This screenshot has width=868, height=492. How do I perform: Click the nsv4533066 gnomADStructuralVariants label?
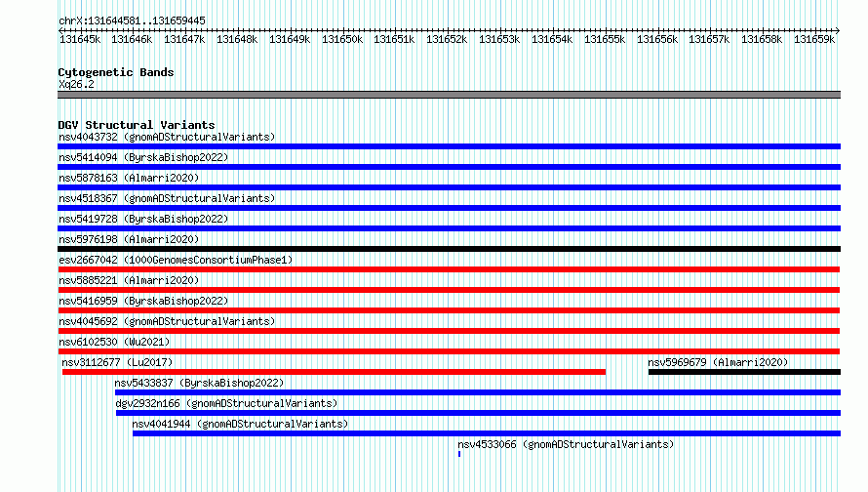[x=566, y=444]
